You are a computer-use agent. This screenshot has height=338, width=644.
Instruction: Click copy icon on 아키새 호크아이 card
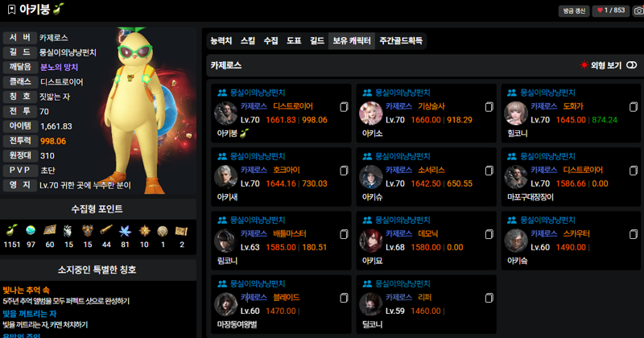pyautogui.click(x=344, y=171)
